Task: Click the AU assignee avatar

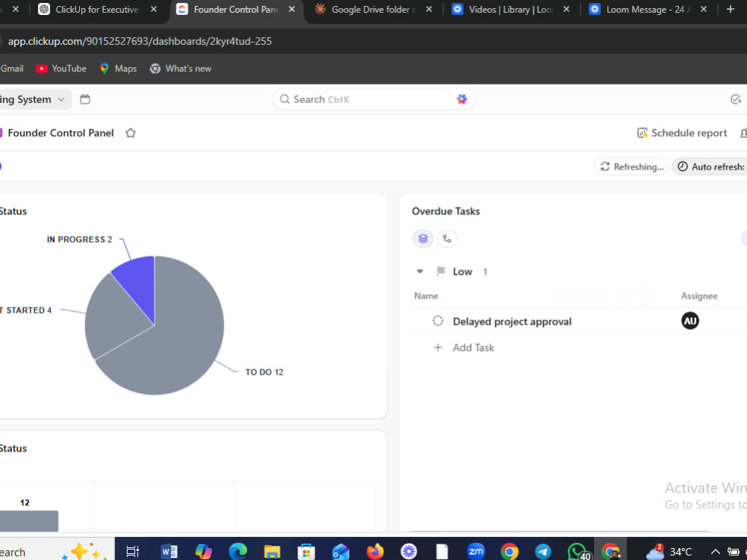Action: [689, 321]
